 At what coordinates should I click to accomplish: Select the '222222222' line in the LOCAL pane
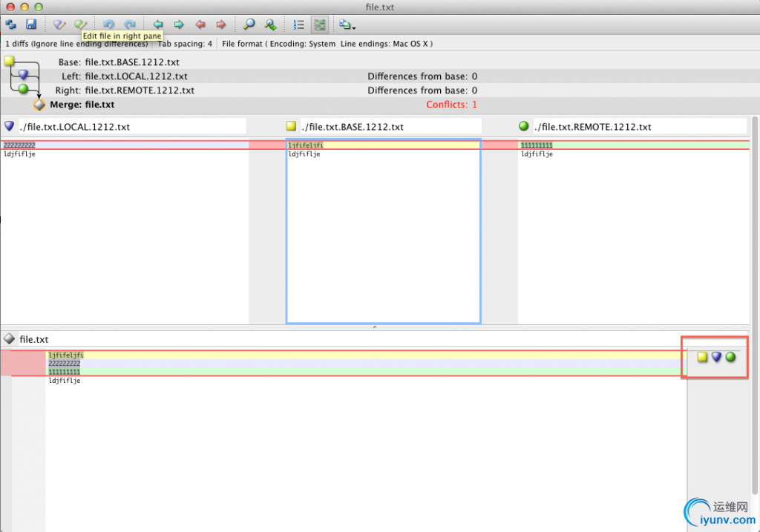coord(125,145)
